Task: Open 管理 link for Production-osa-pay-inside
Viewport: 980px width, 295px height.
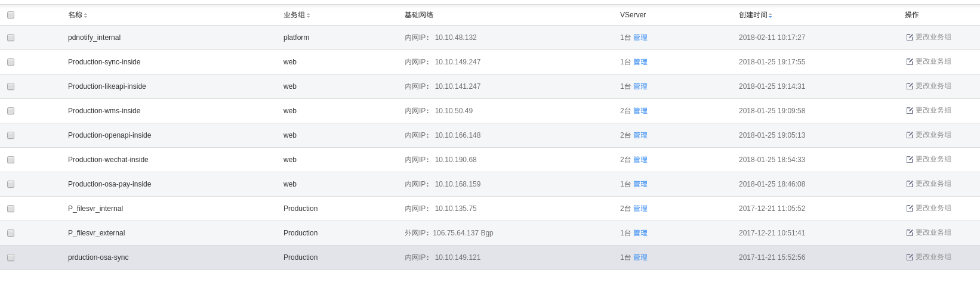Action: tap(640, 184)
